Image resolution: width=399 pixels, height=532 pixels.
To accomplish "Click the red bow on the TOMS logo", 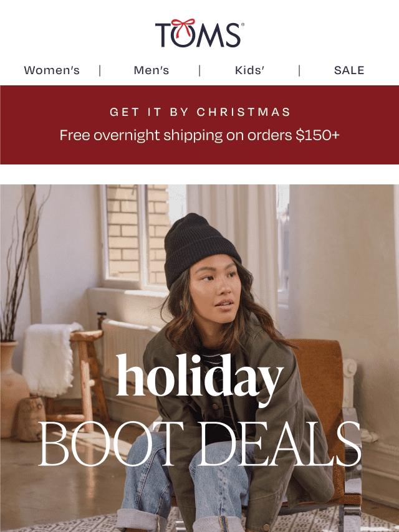I will (x=183, y=26).
